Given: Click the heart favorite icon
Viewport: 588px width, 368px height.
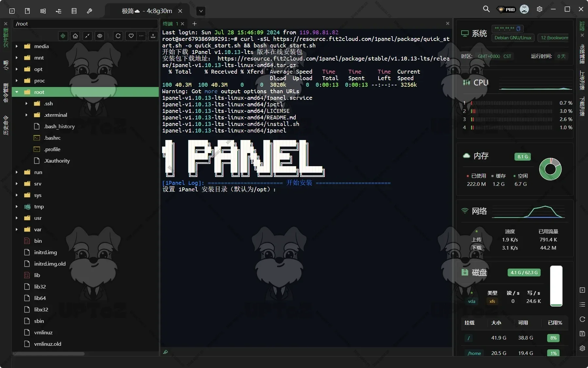Looking at the screenshot, I should (x=131, y=36).
